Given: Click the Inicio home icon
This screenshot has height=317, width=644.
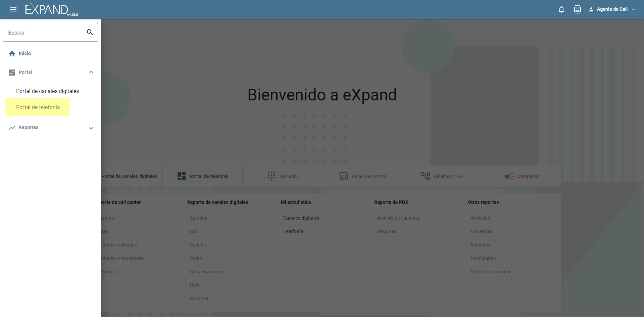Looking at the screenshot, I should point(12,54).
